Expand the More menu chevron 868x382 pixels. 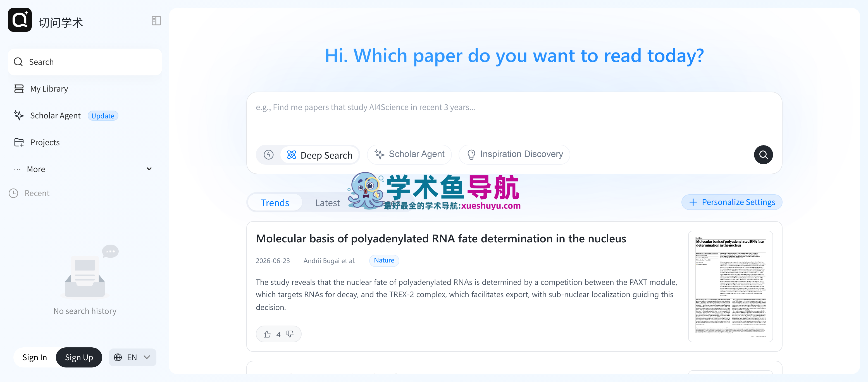click(149, 169)
